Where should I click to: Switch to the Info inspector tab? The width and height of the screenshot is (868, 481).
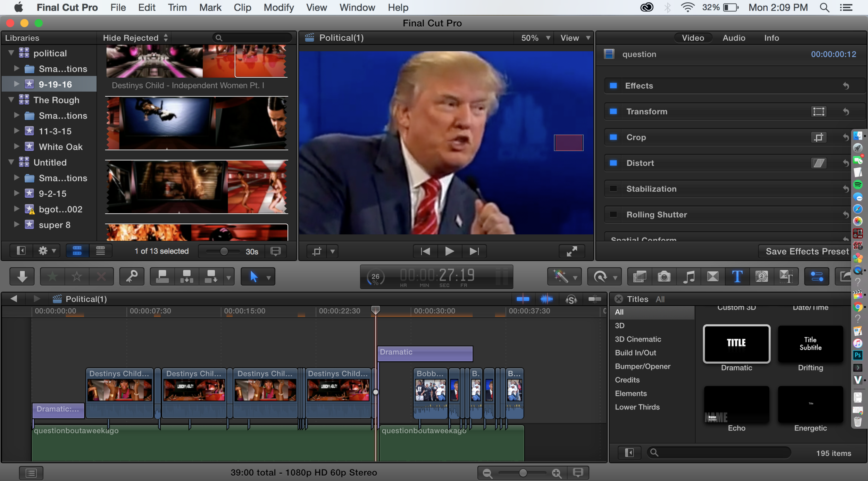click(x=771, y=38)
